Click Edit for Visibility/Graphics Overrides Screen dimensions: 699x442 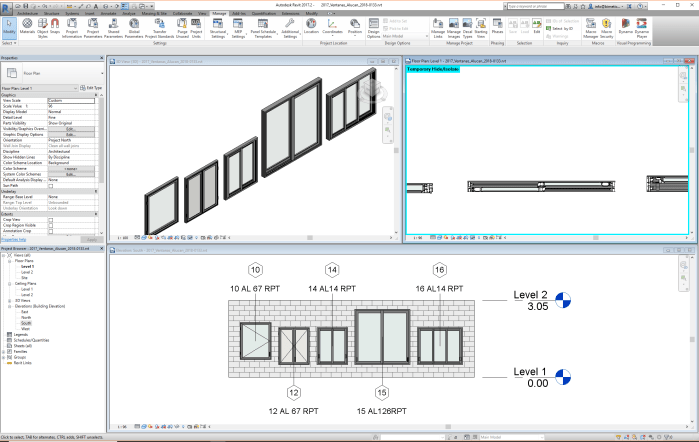coord(70,129)
